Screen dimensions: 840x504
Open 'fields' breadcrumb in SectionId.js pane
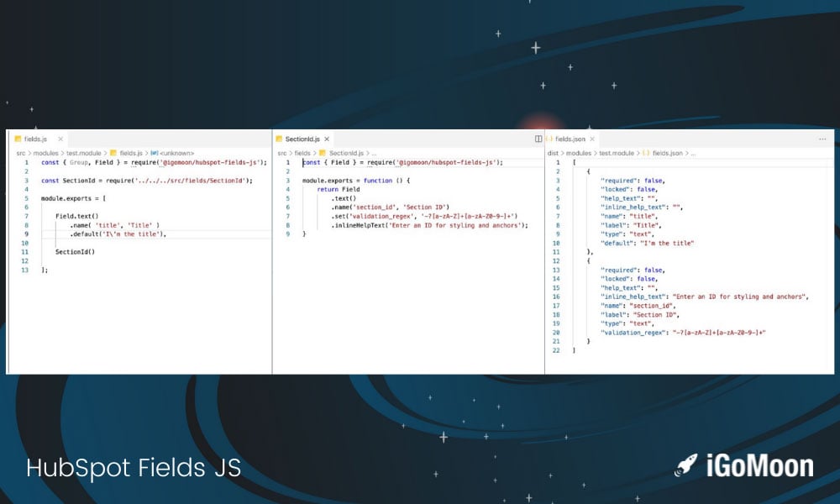click(x=302, y=153)
